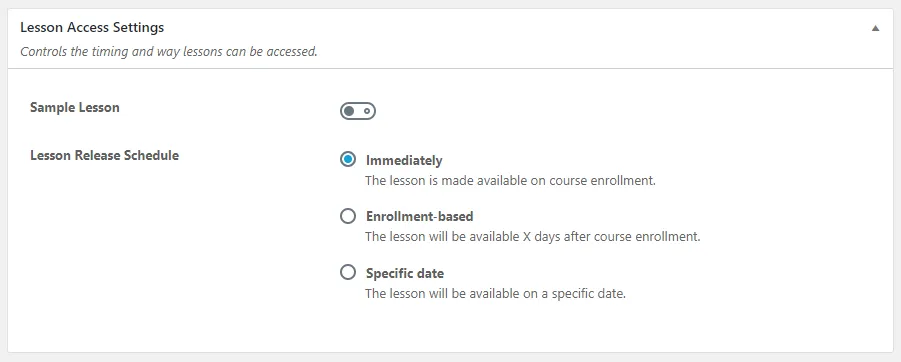Click the bold Specific date option label

[x=405, y=274]
